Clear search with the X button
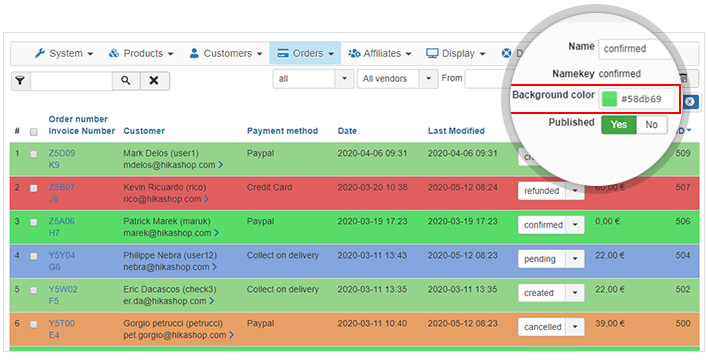The height and width of the screenshot is (360, 708). click(154, 81)
